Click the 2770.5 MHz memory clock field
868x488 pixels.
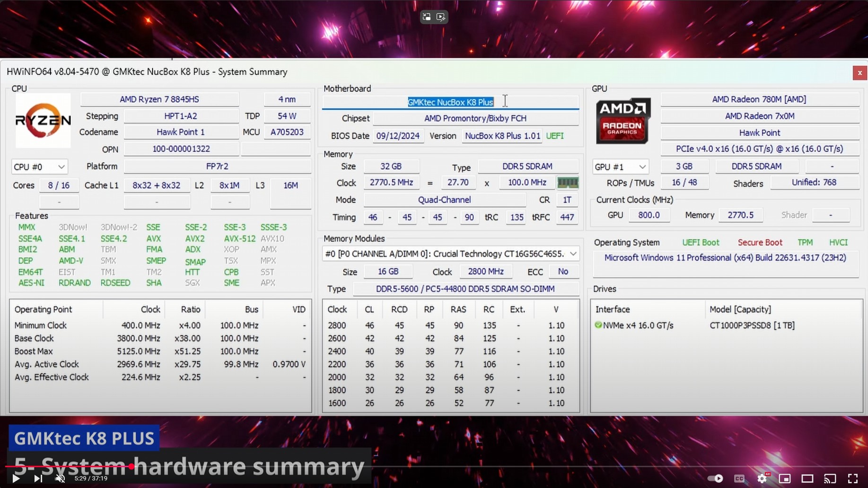coord(391,183)
